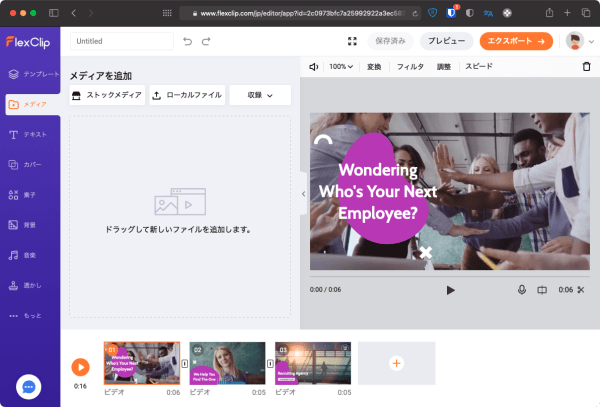Enter fullscreen editor mode
This screenshot has width=600, height=407.
click(x=352, y=41)
